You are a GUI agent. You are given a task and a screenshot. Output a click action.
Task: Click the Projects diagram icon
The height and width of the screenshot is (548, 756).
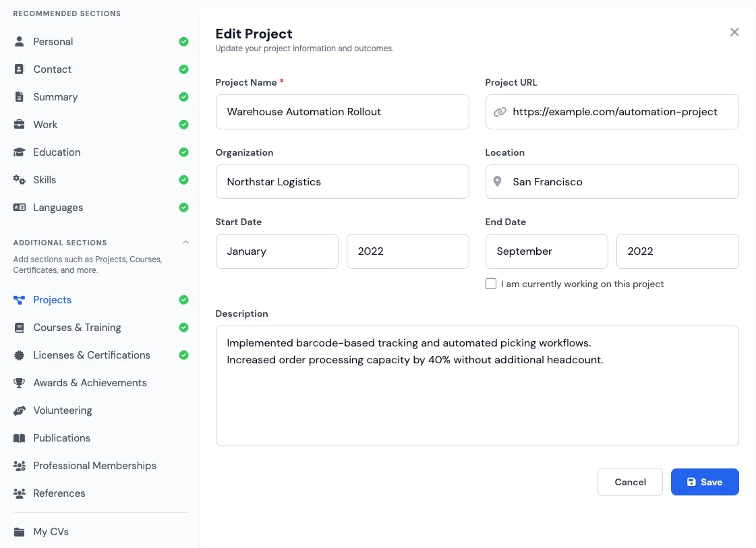20,300
